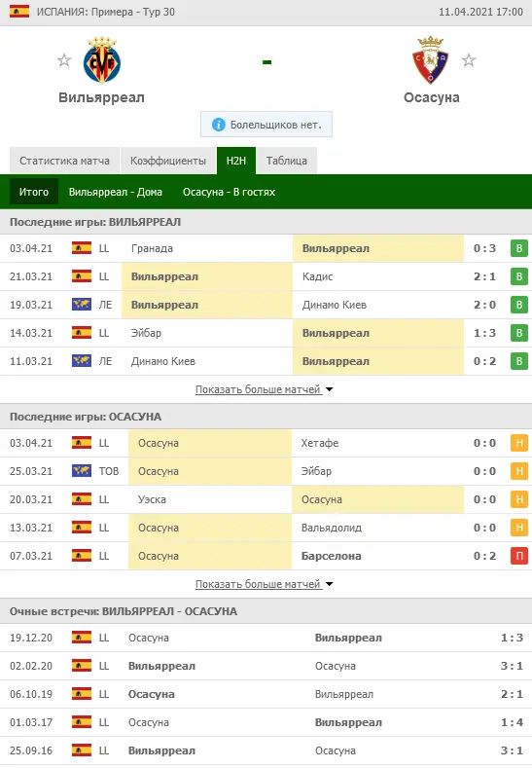
Task: Select the Осасуна - В гостях filter
Action: pyautogui.click(x=230, y=192)
